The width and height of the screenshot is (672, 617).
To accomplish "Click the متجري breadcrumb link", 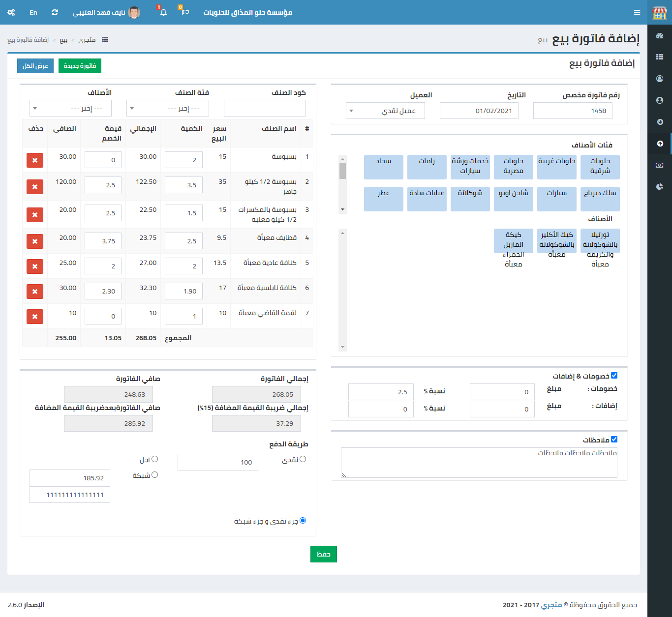I will click(87, 40).
